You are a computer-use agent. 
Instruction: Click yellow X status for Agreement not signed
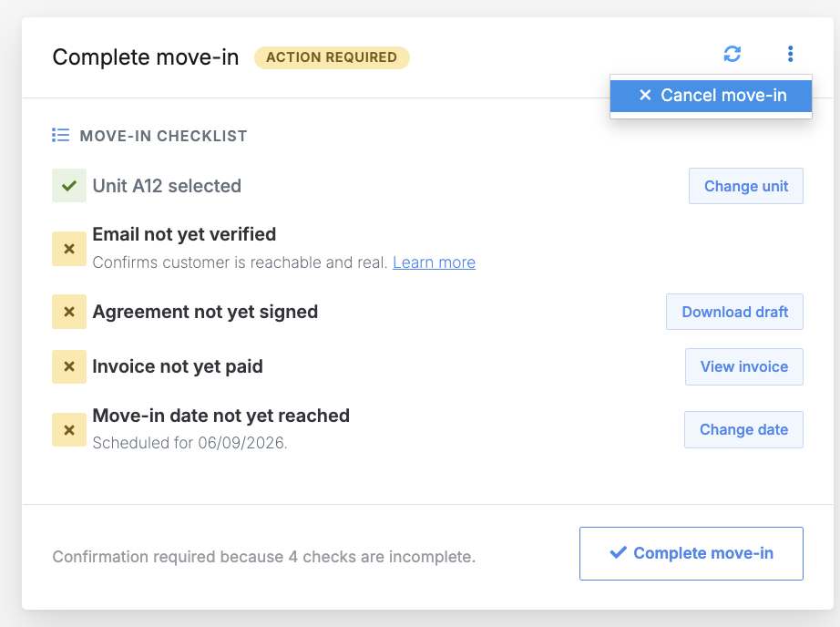(69, 312)
